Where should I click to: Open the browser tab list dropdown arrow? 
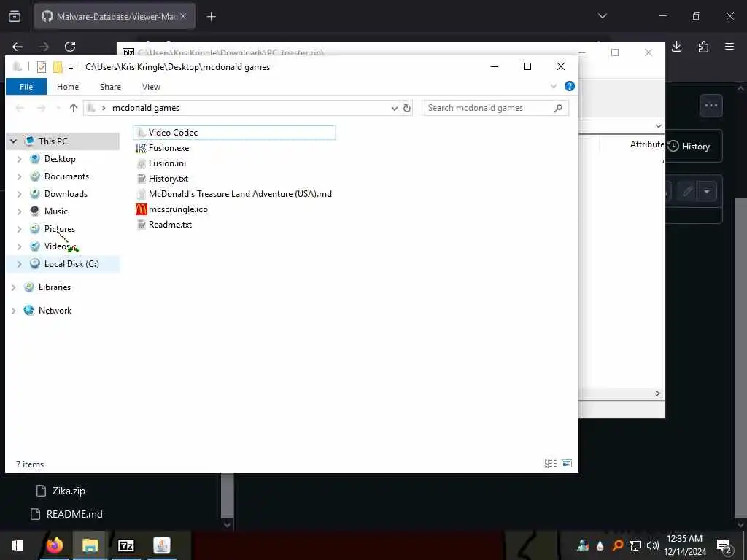pos(602,16)
